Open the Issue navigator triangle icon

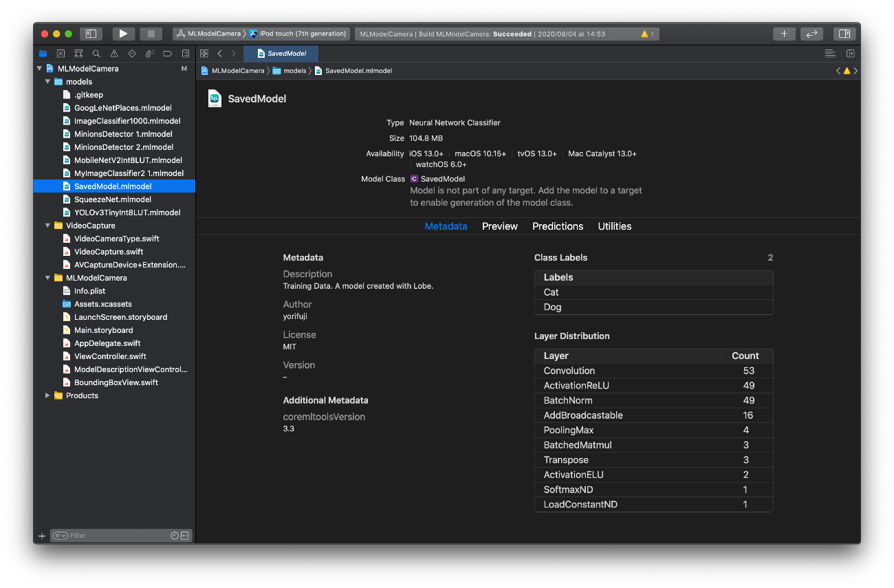[114, 54]
